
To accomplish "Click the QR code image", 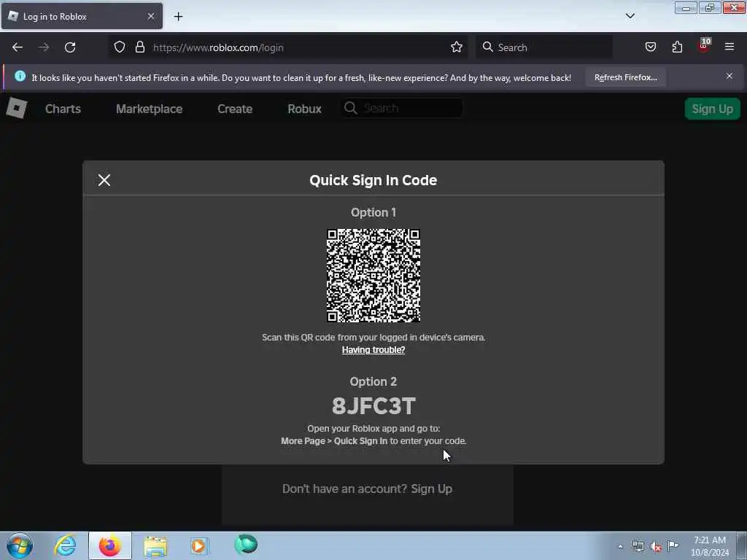I will [x=373, y=276].
